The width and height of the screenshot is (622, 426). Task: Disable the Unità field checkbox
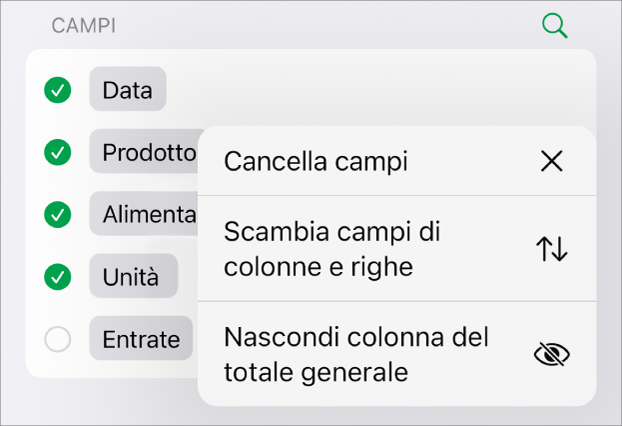tap(58, 276)
